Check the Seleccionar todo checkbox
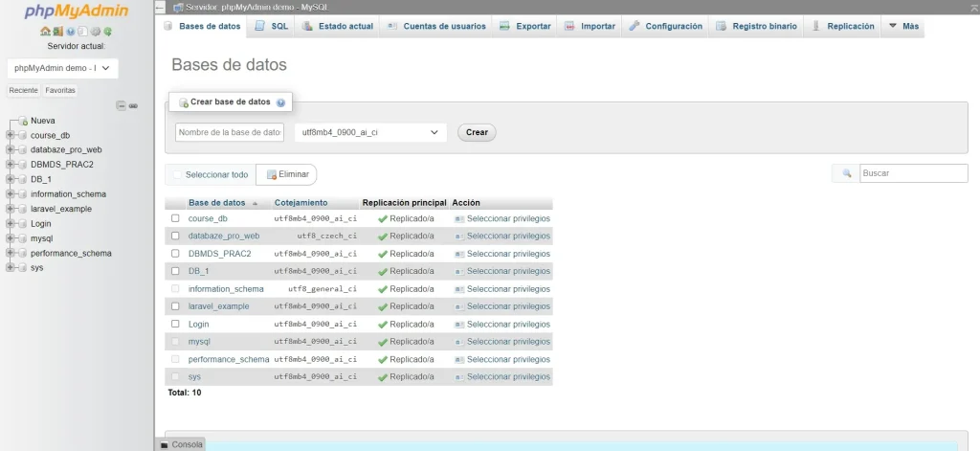The width and height of the screenshot is (980, 451). click(177, 175)
